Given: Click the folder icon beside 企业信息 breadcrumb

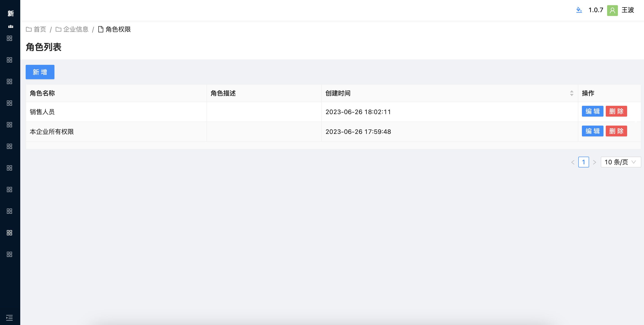Looking at the screenshot, I should (59, 29).
